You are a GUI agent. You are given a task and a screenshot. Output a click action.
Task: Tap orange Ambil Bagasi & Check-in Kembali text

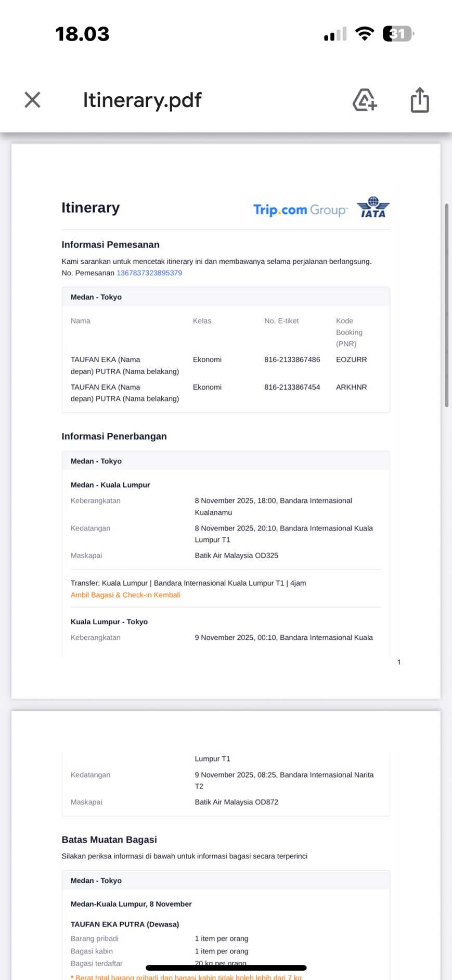click(x=125, y=595)
